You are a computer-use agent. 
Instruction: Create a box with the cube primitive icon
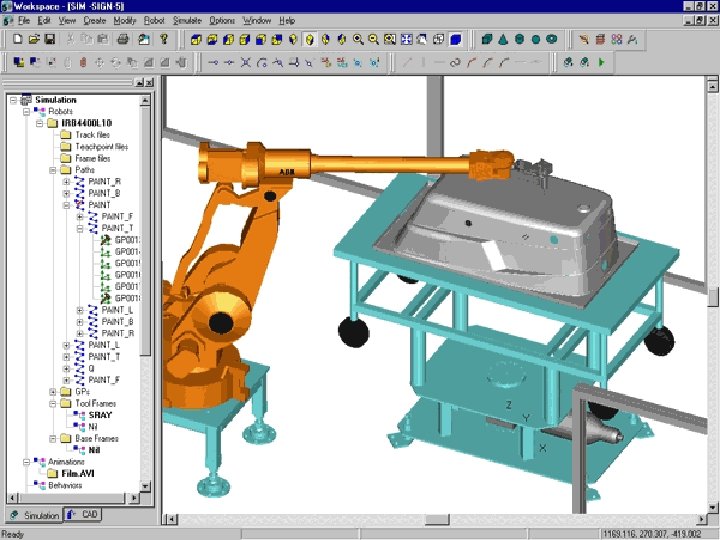487,40
